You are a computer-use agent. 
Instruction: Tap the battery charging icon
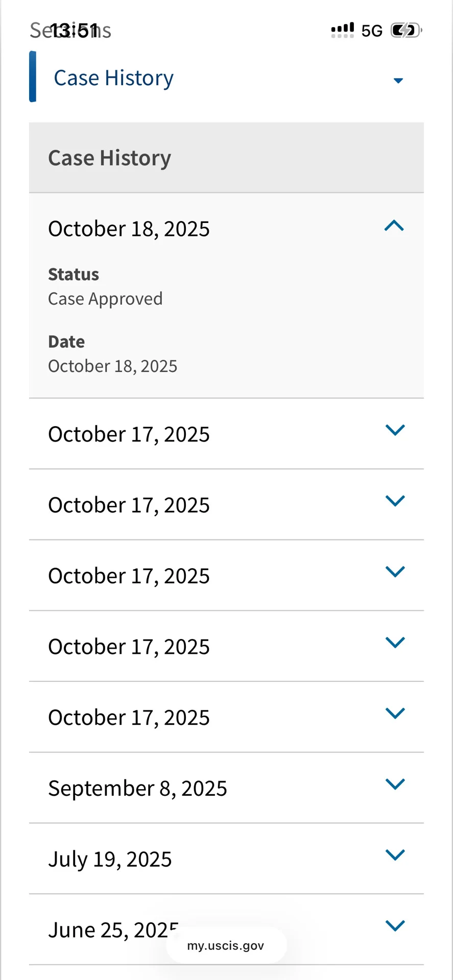(x=406, y=31)
